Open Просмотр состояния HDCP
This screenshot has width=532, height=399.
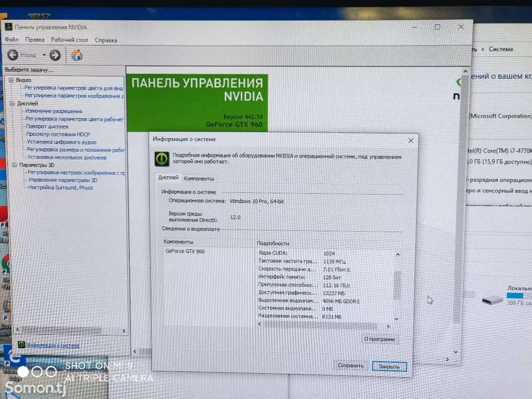[58, 134]
